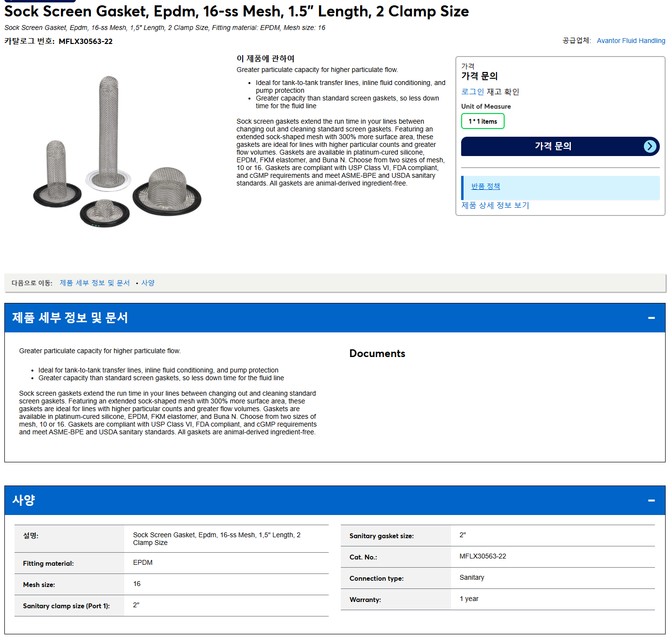Jump to 제품 세부 정보 및 문서 anchor
Screen dimensions: 669x644
point(95,283)
